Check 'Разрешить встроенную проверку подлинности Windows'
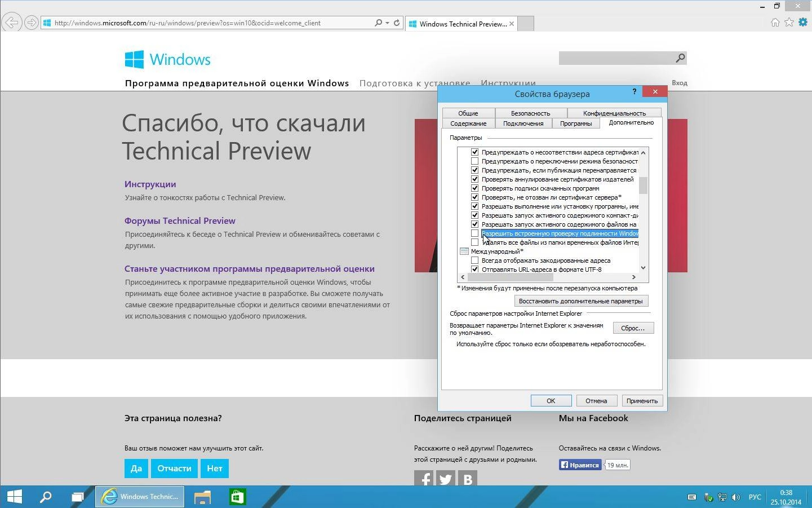This screenshot has height=508, width=812. pos(474,233)
